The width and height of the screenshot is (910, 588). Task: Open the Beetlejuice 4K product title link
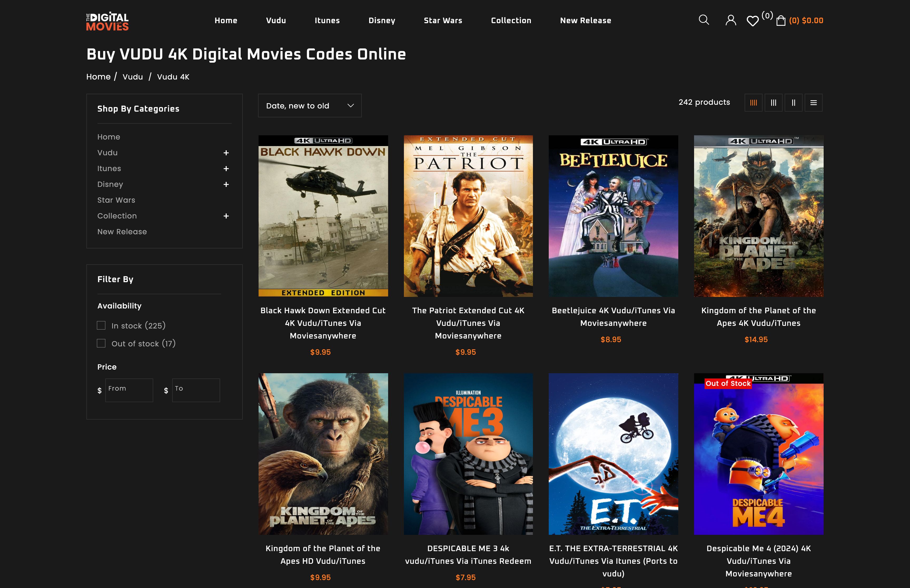[x=614, y=317]
